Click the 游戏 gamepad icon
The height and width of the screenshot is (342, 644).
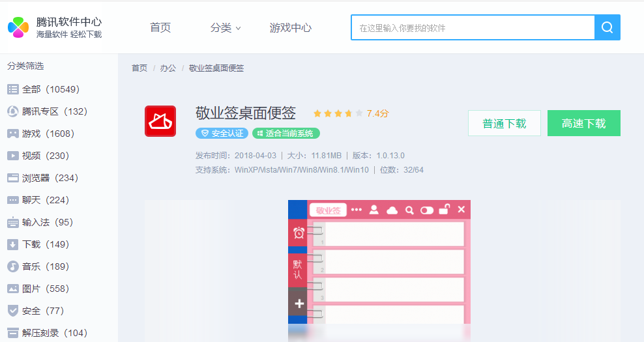13,134
